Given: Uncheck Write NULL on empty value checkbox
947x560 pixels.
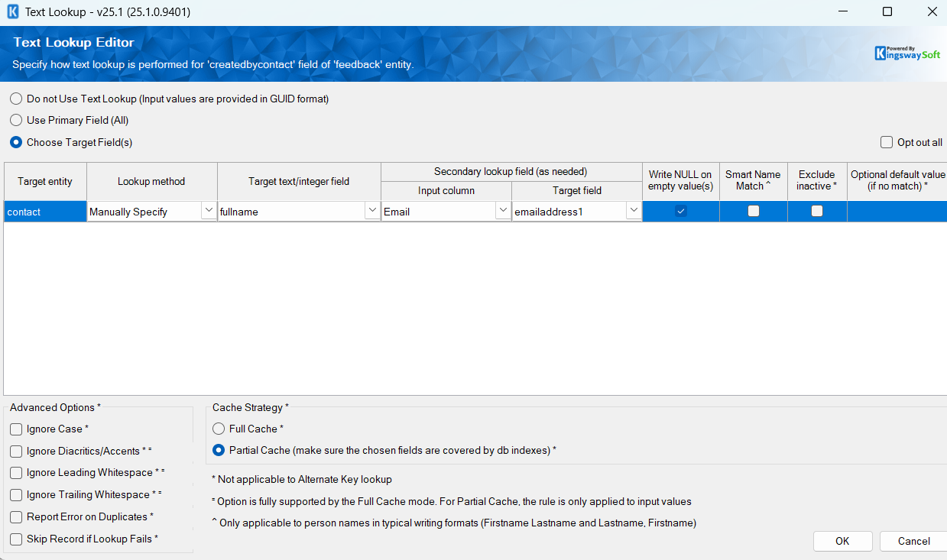Looking at the screenshot, I should 681,212.
